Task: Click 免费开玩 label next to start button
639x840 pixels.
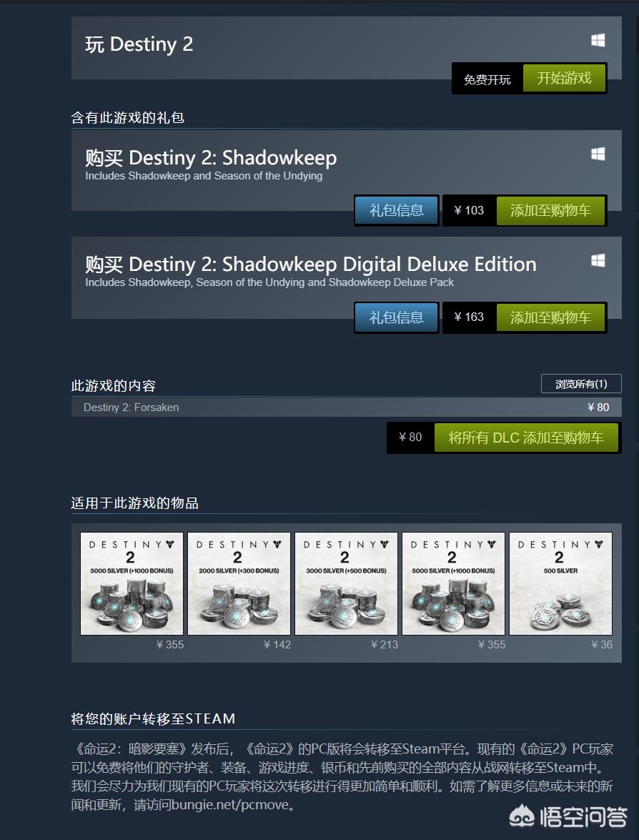Action: 487,80
